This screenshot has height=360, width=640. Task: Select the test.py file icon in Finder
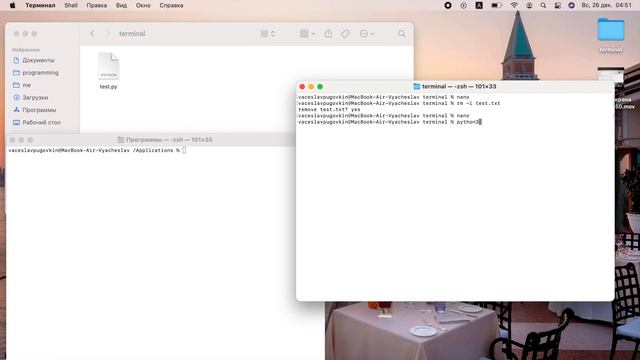pyautogui.click(x=109, y=66)
